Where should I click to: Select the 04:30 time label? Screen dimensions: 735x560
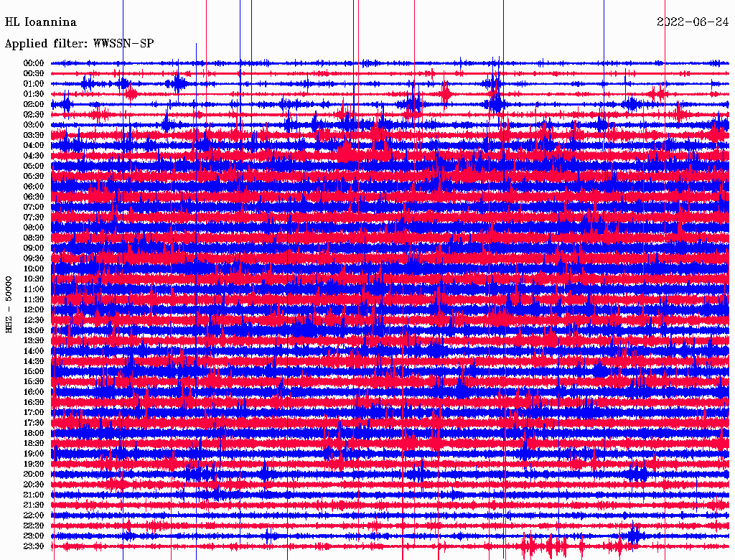[33, 156]
